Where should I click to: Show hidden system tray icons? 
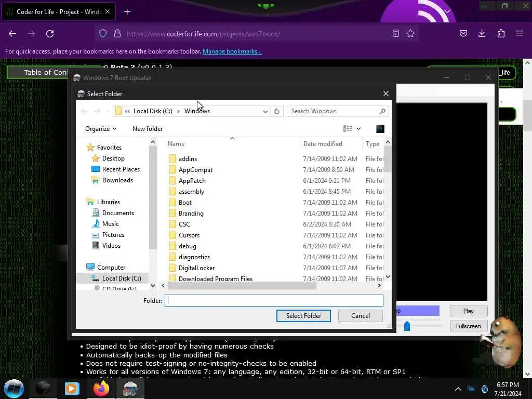[458, 389]
